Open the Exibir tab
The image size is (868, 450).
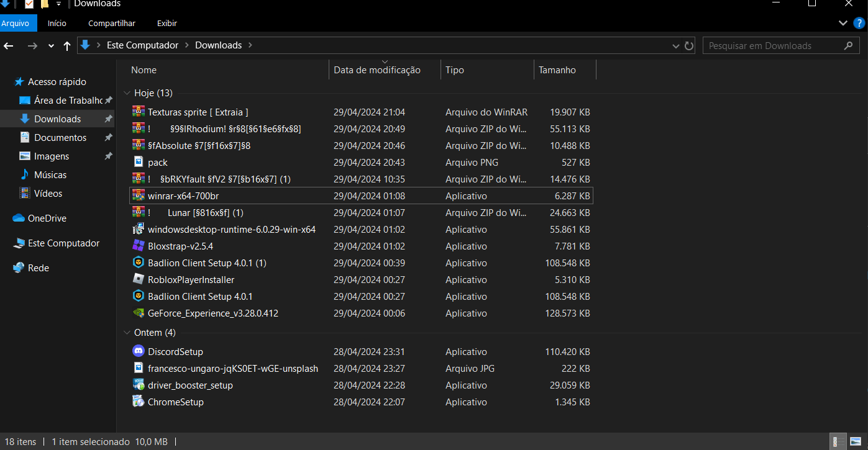point(167,23)
